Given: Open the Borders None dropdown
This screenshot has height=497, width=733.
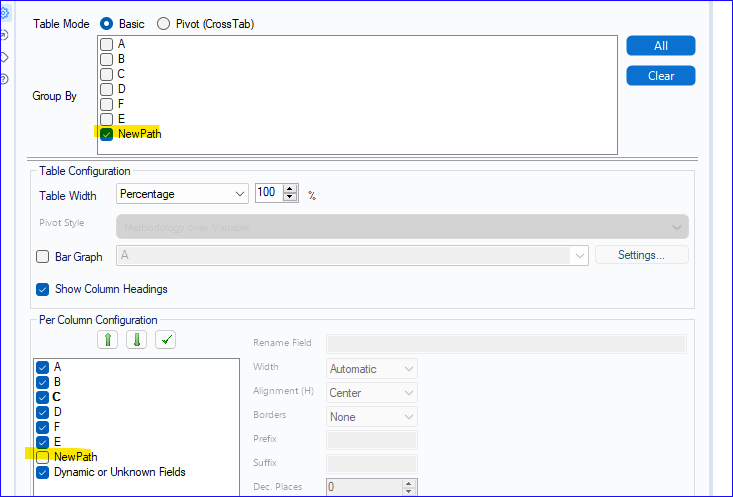Looking at the screenshot, I should [x=371, y=417].
